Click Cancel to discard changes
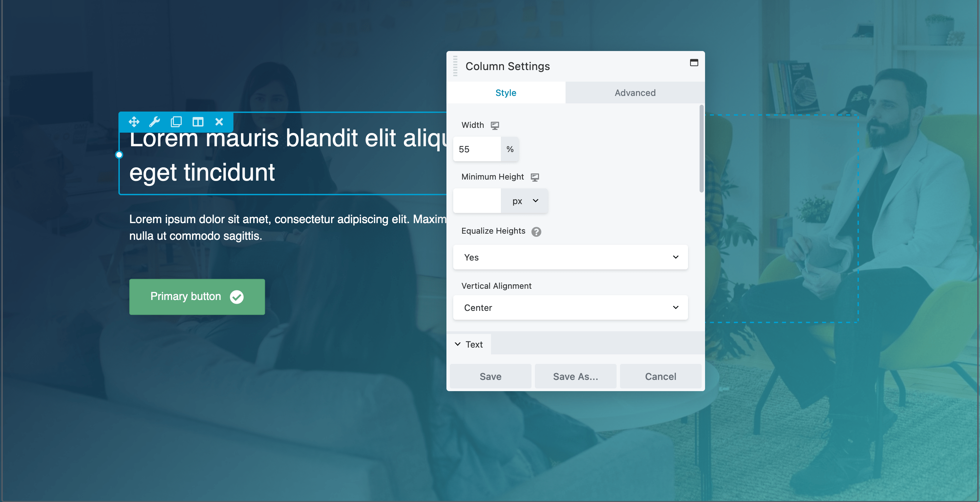The height and width of the screenshot is (502, 980). [660, 376]
